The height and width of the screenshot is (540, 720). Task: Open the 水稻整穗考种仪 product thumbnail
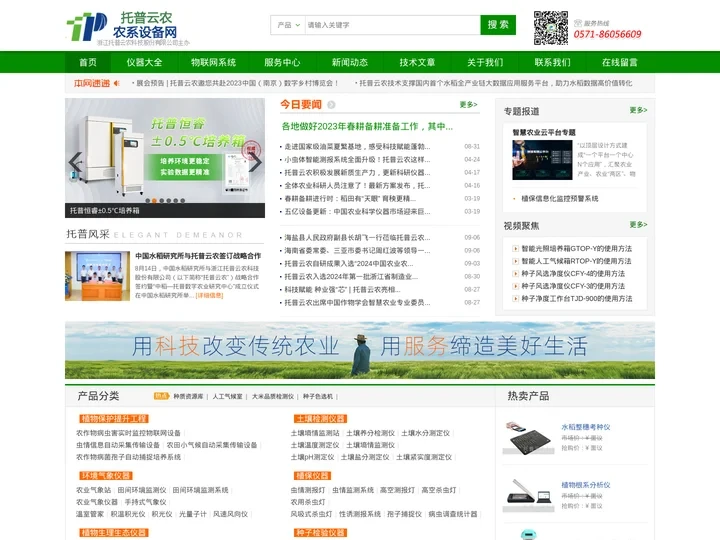coord(527,438)
